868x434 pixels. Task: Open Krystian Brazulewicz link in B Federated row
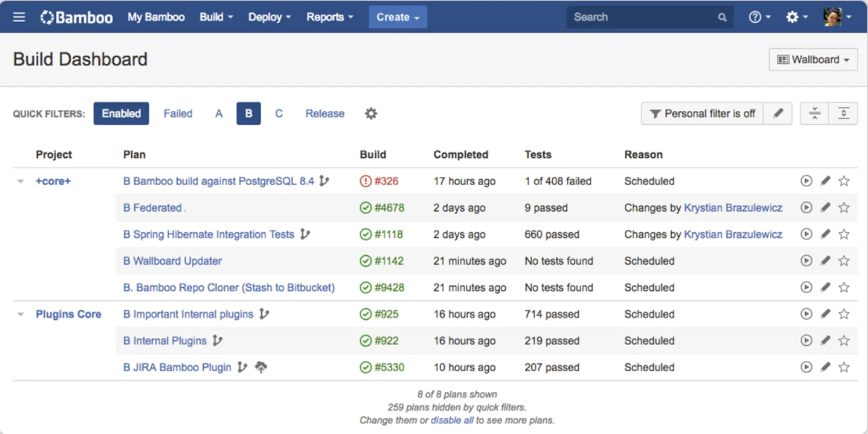tap(733, 208)
